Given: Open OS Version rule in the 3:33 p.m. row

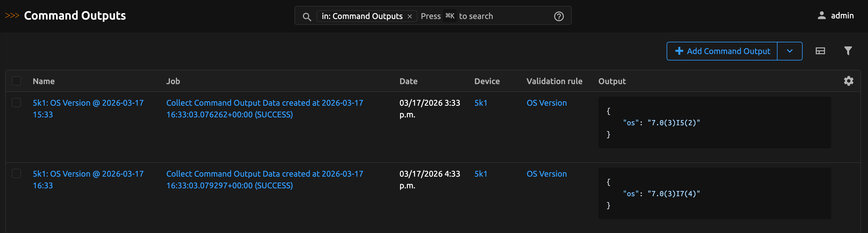Looking at the screenshot, I should point(546,103).
